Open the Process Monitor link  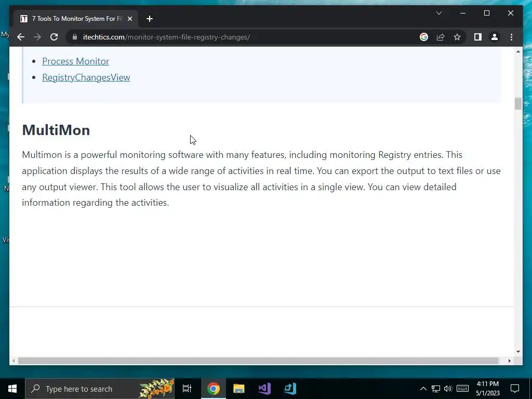click(75, 61)
